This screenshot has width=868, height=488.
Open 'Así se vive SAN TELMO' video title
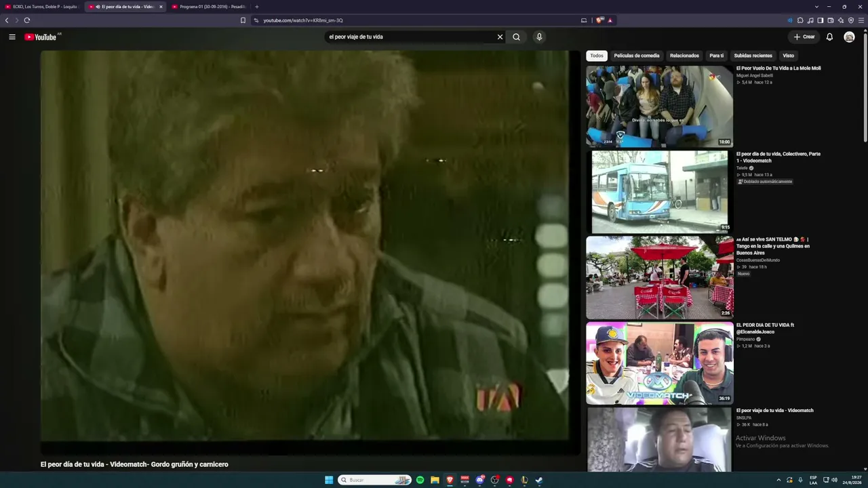click(773, 246)
